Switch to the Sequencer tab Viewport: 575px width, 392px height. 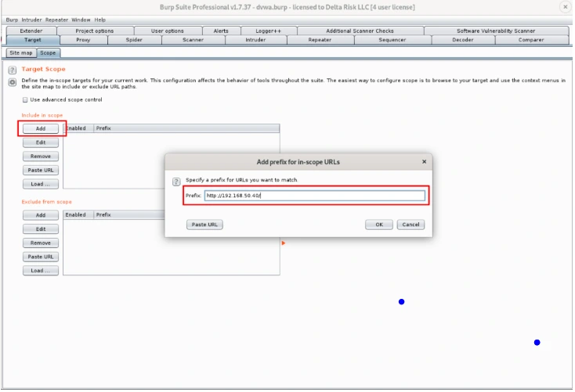(x=392, y=40)
